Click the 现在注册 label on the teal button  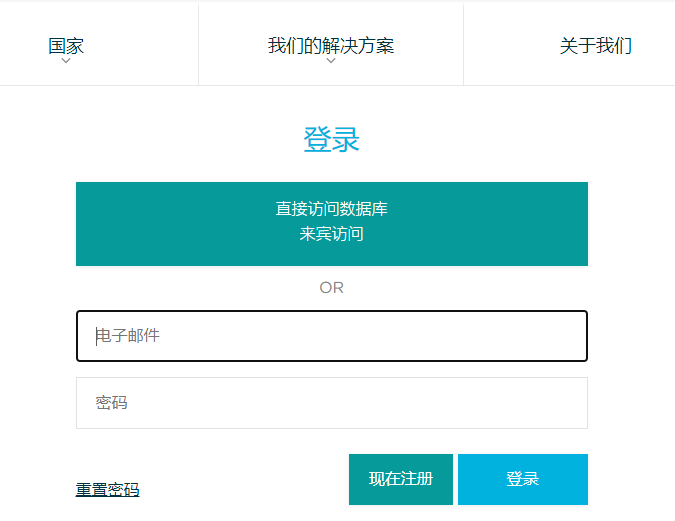(x=401, y=479)
